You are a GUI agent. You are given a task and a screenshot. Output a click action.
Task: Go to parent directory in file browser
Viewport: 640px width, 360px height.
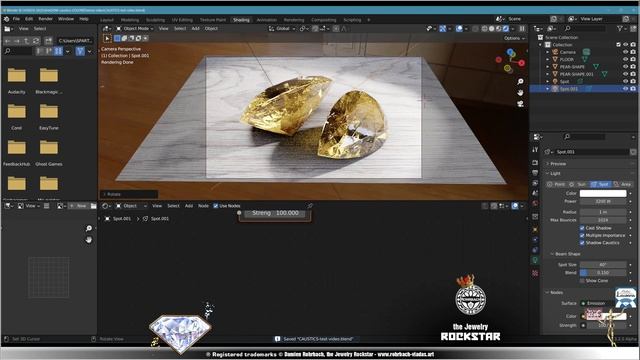coord(26,41)
